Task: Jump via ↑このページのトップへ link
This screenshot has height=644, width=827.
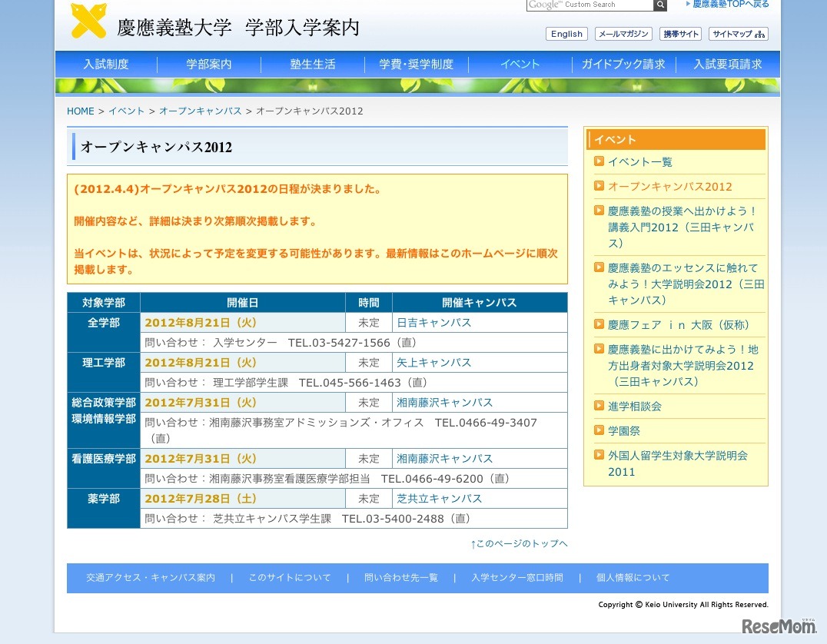Action: [519, 544]
